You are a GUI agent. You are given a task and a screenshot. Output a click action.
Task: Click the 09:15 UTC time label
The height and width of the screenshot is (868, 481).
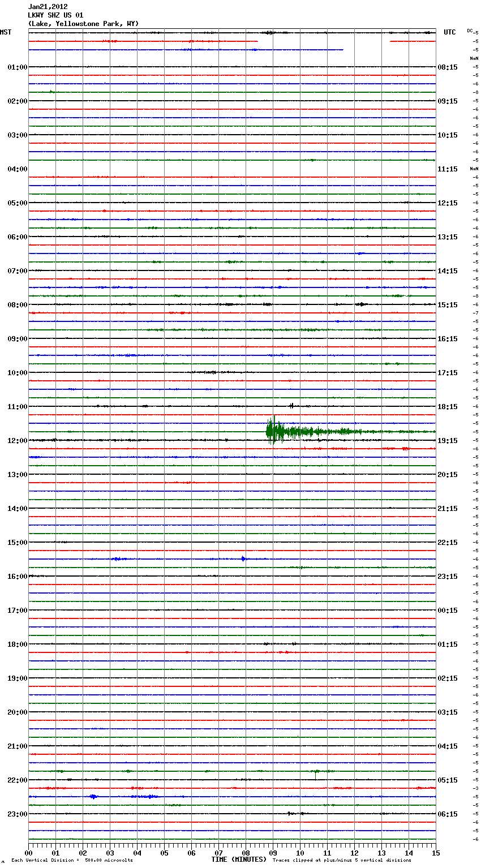[448, 101]
